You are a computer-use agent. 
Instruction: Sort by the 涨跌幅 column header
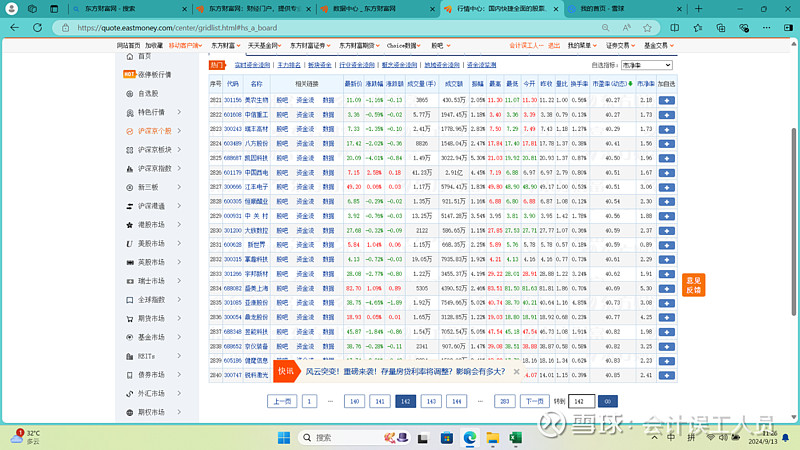[x=374, y=84]
